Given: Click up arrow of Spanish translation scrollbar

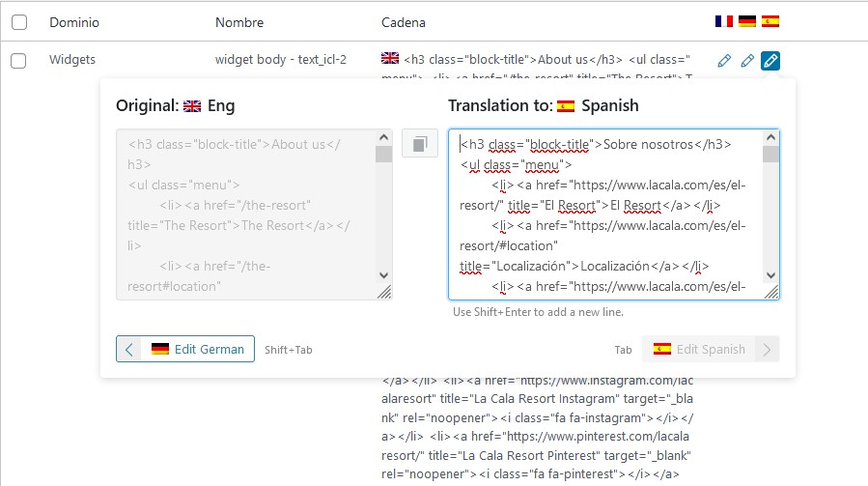Looking at the screenshot, I should (770, 137).
